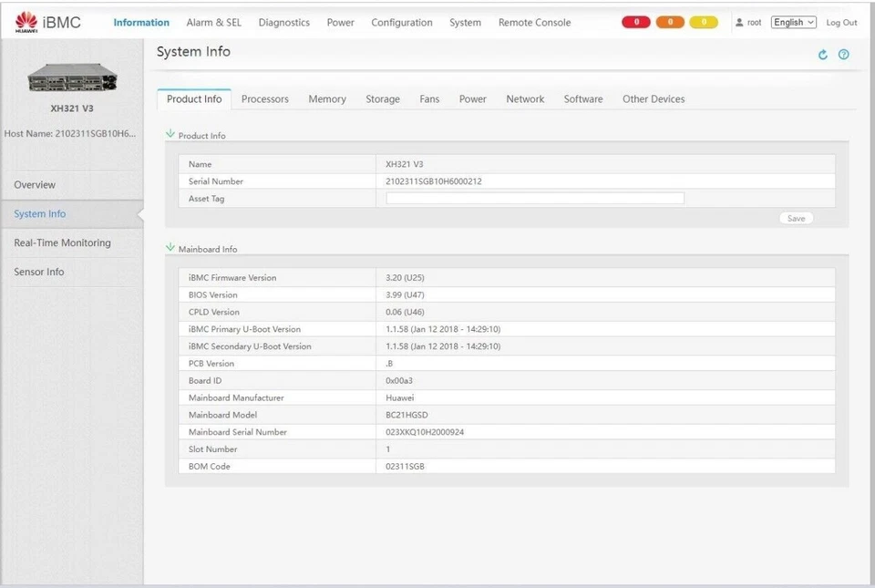
Task: Click the red critical alarm counter
Action: 635,21
